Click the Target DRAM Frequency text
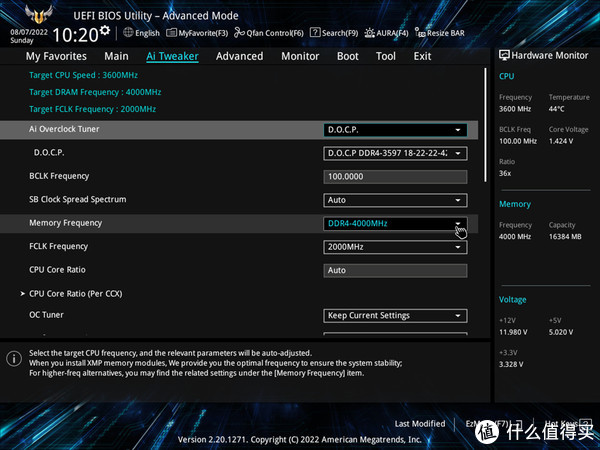The width and height of the screenshot is (600, 450). [x=95, y=92]
